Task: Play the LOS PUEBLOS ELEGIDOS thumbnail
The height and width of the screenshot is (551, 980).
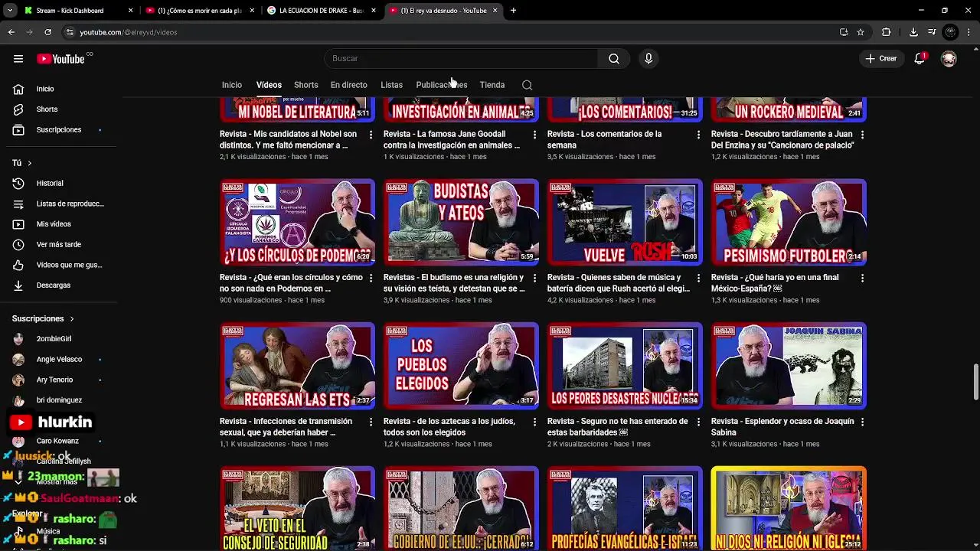Action: (461, 366)
